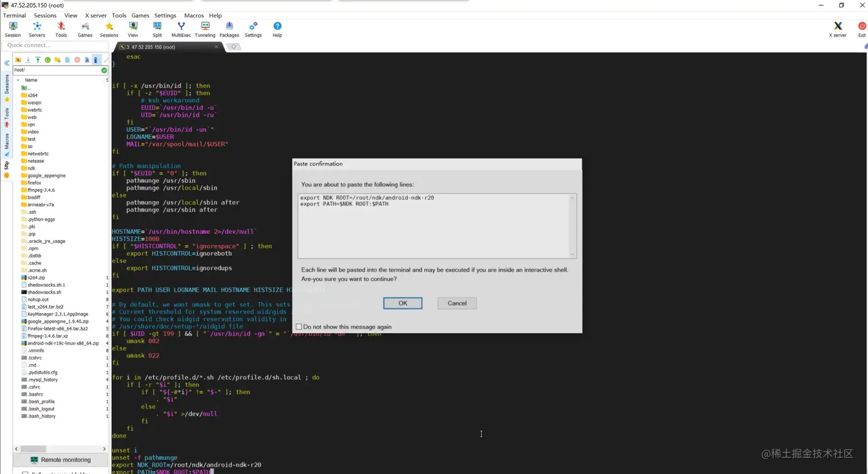This screenshot has height=474, width=868.
Task: Click the red delete icon in SFTP toolbar
Action: click(x=77, y=60)
